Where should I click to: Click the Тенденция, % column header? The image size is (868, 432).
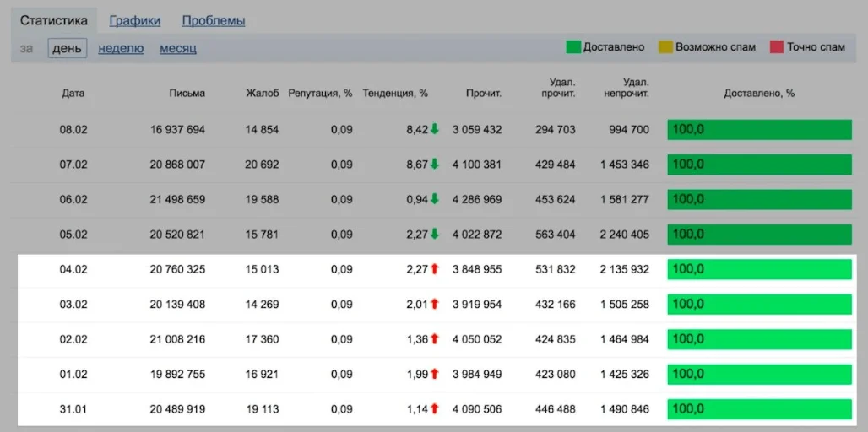click(395, 93)
